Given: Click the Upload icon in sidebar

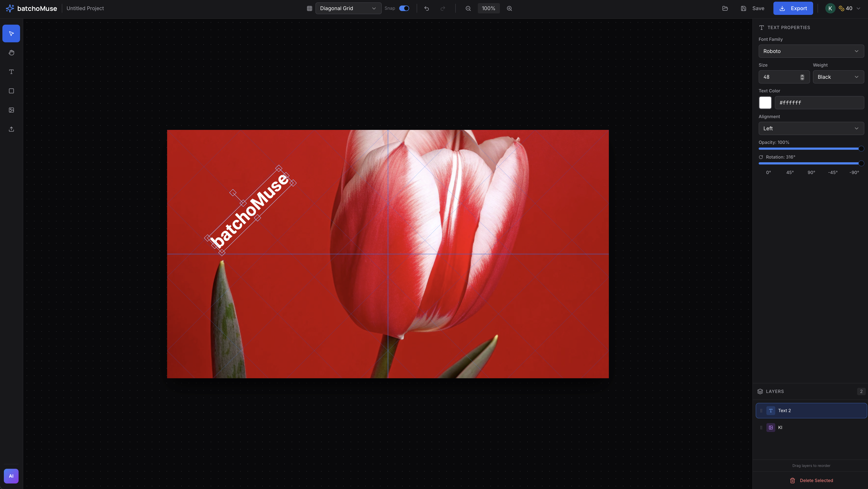Looking at the screenshot, I should point(11,129).
